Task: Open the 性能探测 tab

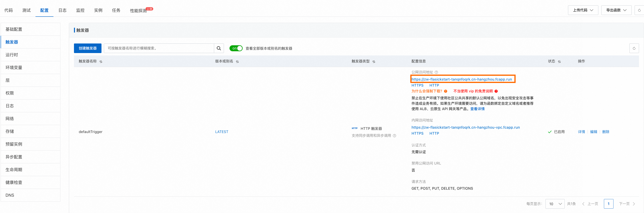Action: [138, 11]
